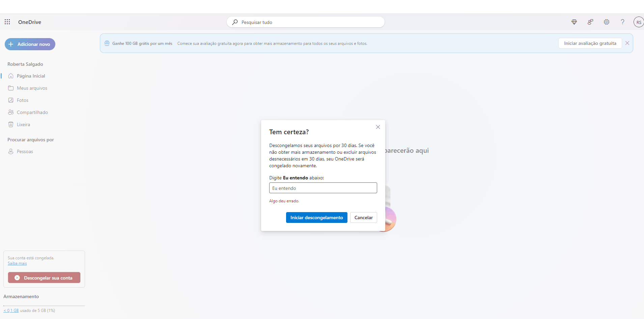Cancel the unfreeze dialog
The width and height of the screenshot is (644, 319).
coord(363,217)
